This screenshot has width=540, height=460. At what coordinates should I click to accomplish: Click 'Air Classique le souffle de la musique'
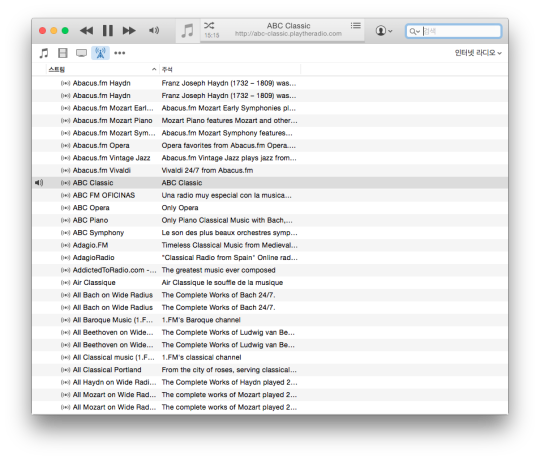[x=222, y=283]
